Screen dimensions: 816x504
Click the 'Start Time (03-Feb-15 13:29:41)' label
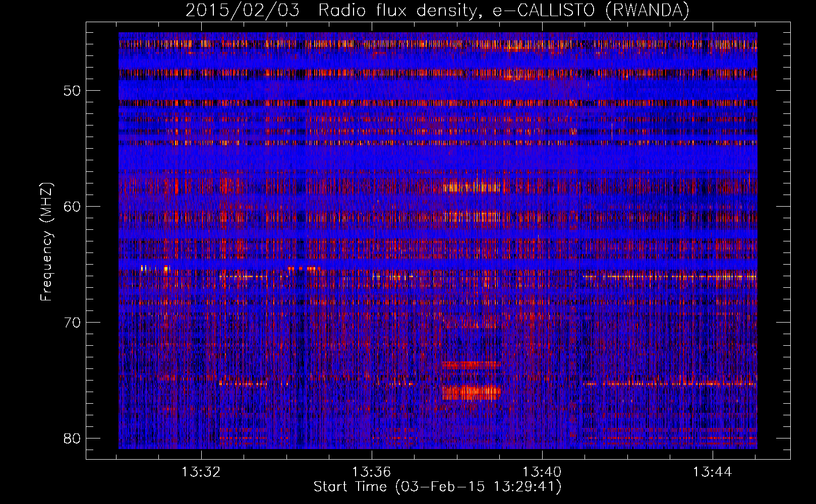tap(437, 487)
